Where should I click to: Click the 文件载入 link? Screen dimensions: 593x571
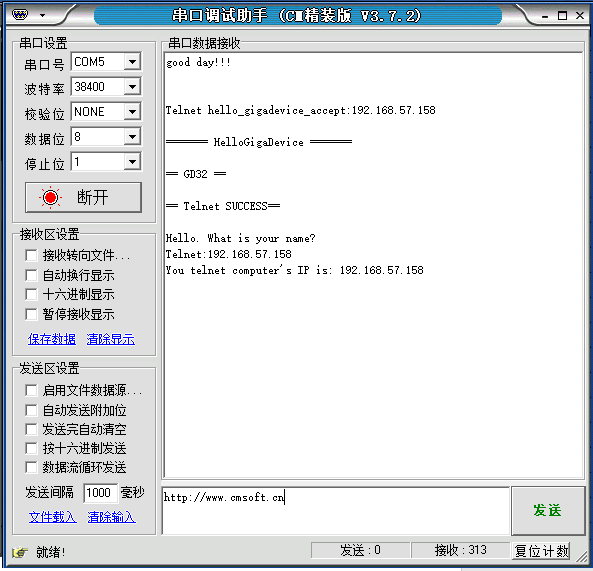click(53, 517)
